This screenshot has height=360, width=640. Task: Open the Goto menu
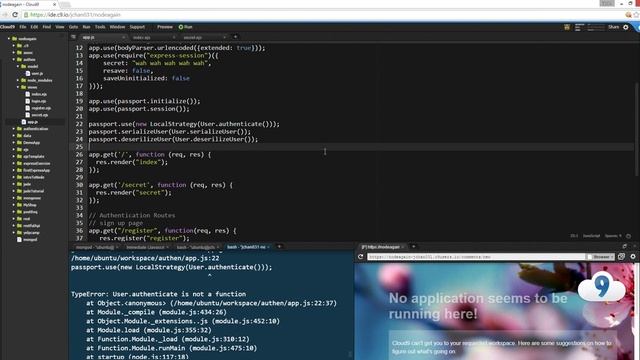[73, 27]
